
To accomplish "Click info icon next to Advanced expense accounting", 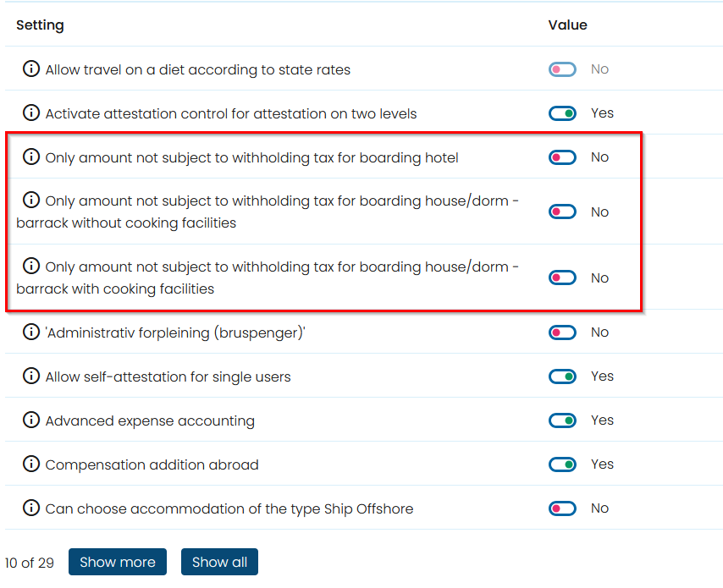I will click(30, 420).
